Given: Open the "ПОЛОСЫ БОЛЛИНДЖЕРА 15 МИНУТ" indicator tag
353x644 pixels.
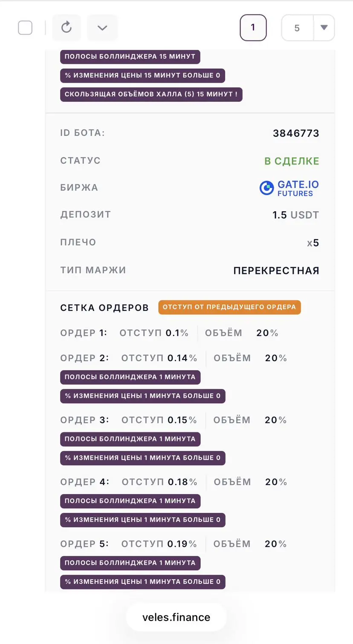Looking at the screenshot, I should point(130,56).
